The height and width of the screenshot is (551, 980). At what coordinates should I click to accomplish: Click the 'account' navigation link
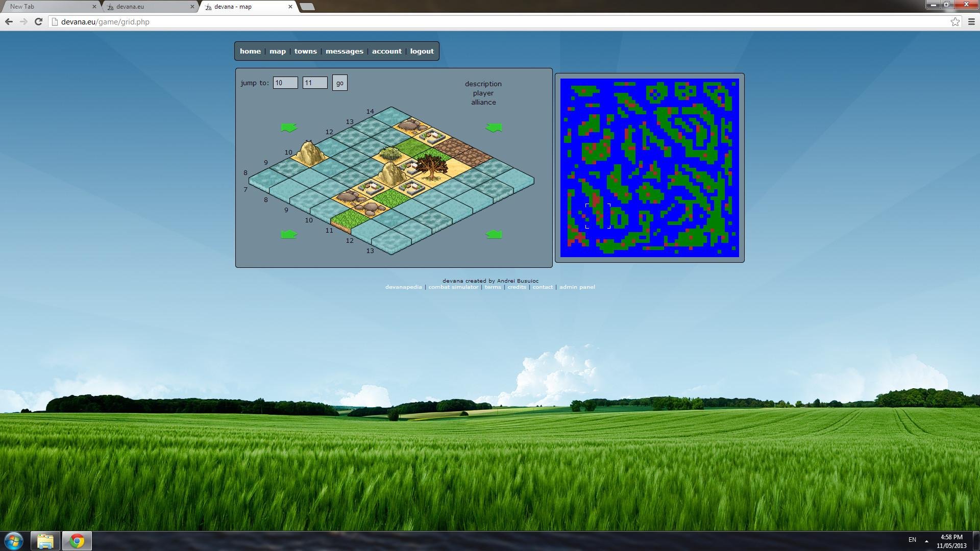[387, 51]
